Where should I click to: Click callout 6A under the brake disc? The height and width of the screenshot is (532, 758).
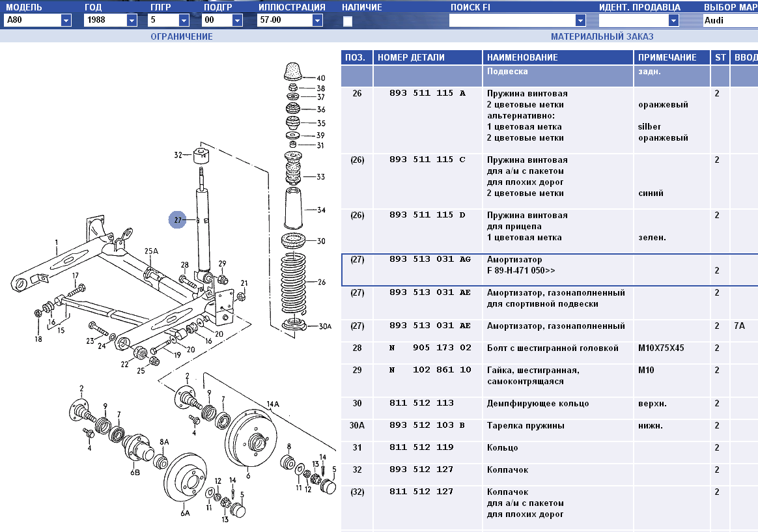(x=185, y=513)
